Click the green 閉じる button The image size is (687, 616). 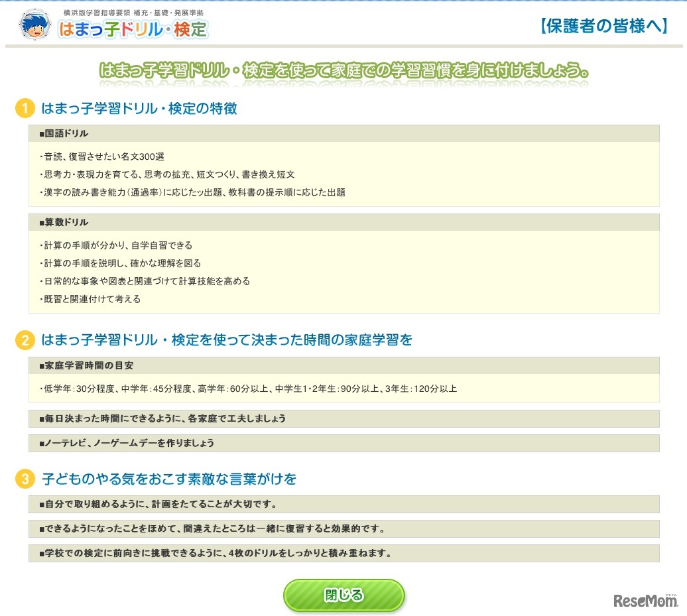[344, 595]
